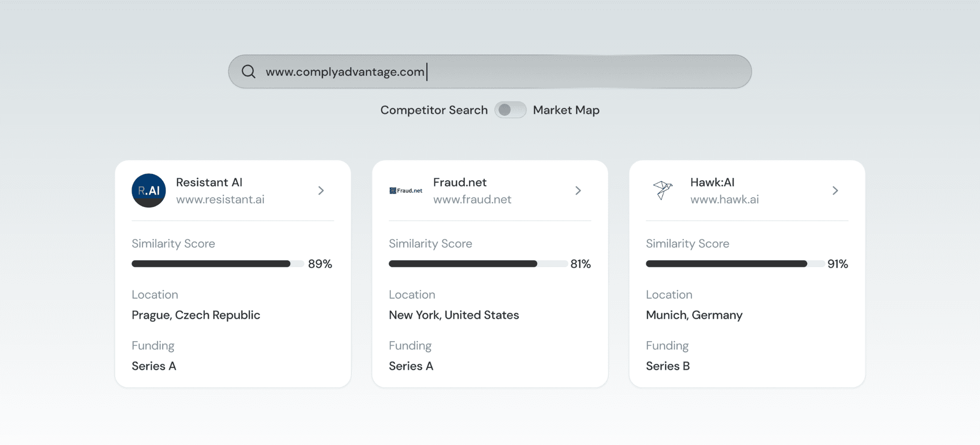980x445 pixels.
Task: Click the Resistant AI round logo
Action: (x=149, y=190)
